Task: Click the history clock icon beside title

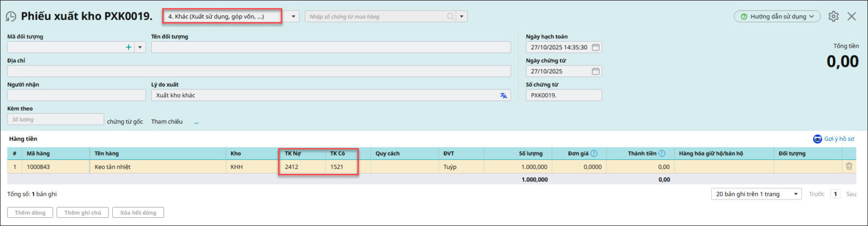Action: click(x=11, y=16)
